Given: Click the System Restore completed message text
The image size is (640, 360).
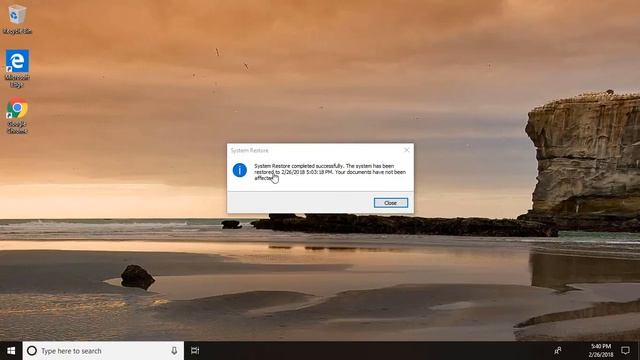Looking at the screenshot, I should click(x=330, y=172).
